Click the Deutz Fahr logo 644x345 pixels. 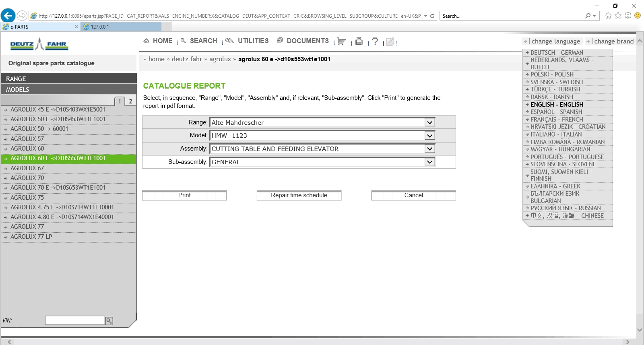click(39, 44)
